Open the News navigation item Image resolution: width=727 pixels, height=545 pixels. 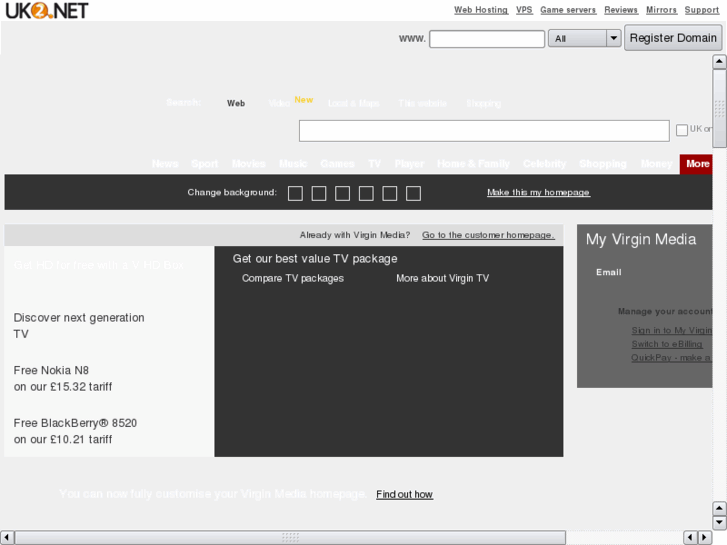(x=165, y=164)
